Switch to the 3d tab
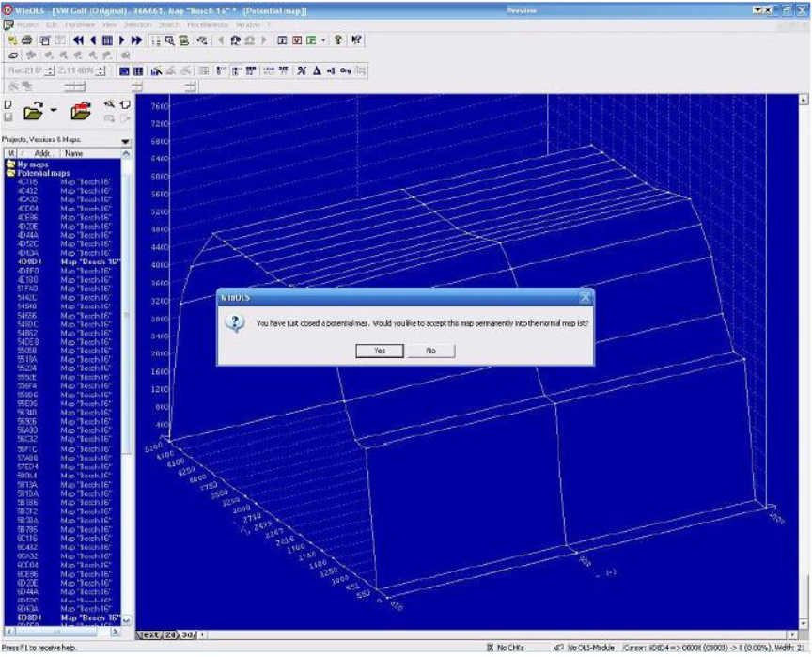This screenshot has width=812, height=657. point(188,634)
